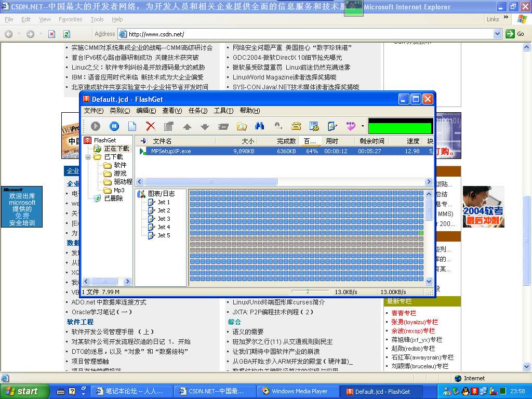
Task: Move the job up with the up arrow icon
Action: click(187, 127)
